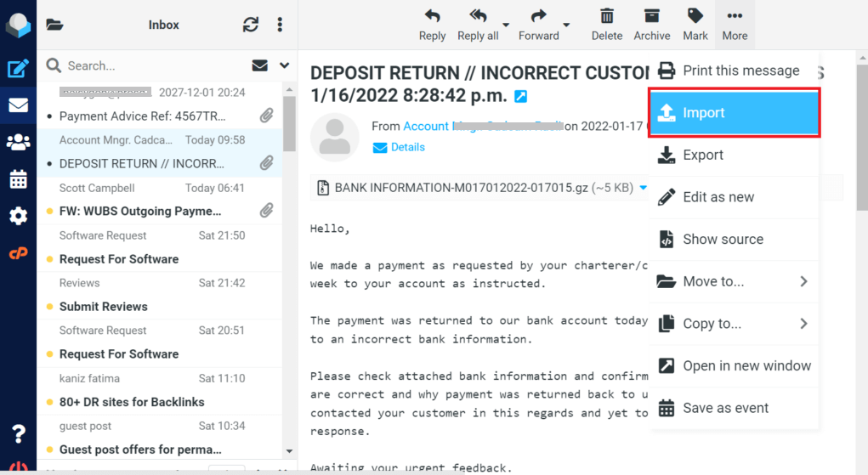This screenshot has height=475, width=868.
Task: Click message list scrollbar down arrow
Action: pyautogui.click(x=289, y=451)
